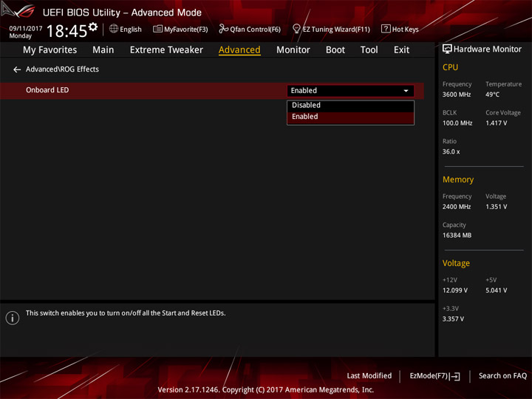Click the Hot Keys question mark icon
Viewport: 532px width, 399px height.
386,29
